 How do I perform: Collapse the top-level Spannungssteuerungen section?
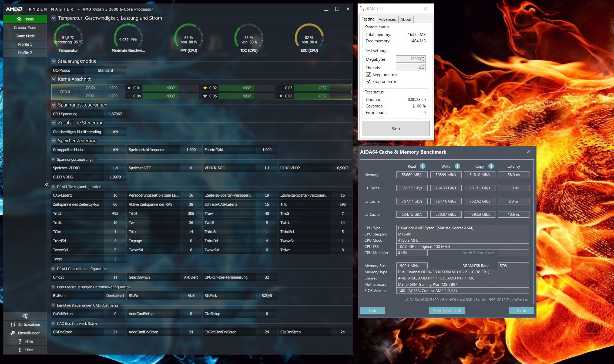coord(54,105)
